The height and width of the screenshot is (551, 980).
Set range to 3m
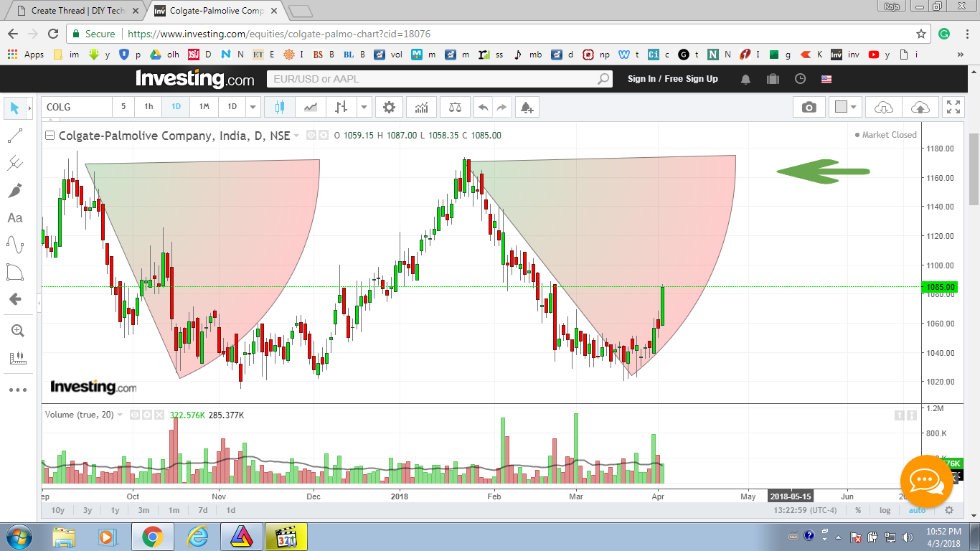click(143, 510)
